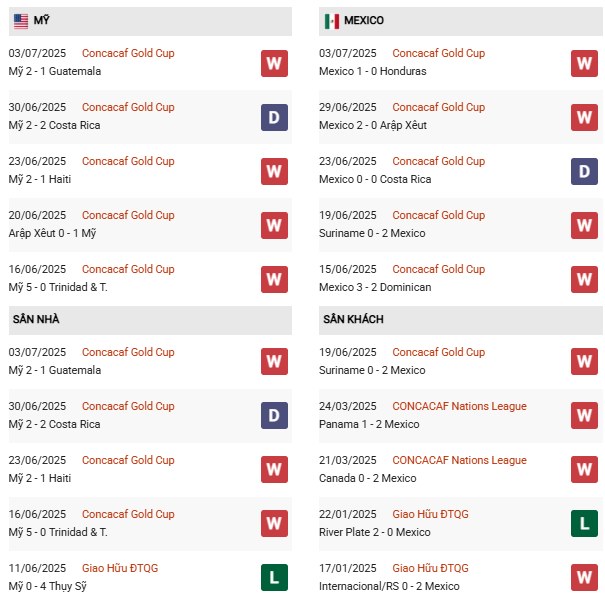Open Giao Hữu ĐTQG link dated 22/01/2025
605x603 pixels.
(x=431, y=514)
